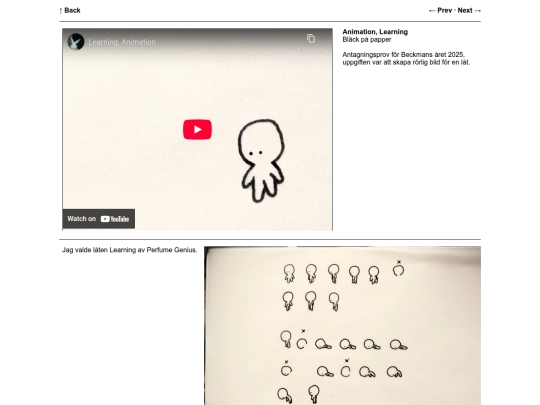Open the YouTube channel avatar
Screen dimensions: 540x405
(76, 42)
